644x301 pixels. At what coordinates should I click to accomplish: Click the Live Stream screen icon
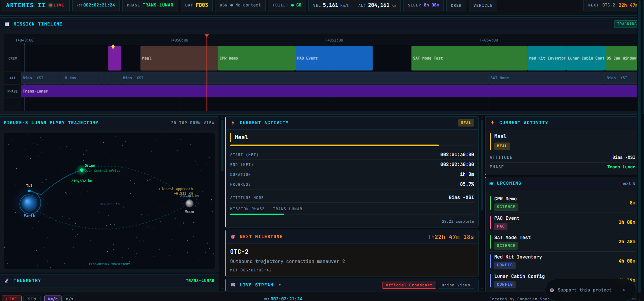(x=233, y=285)
